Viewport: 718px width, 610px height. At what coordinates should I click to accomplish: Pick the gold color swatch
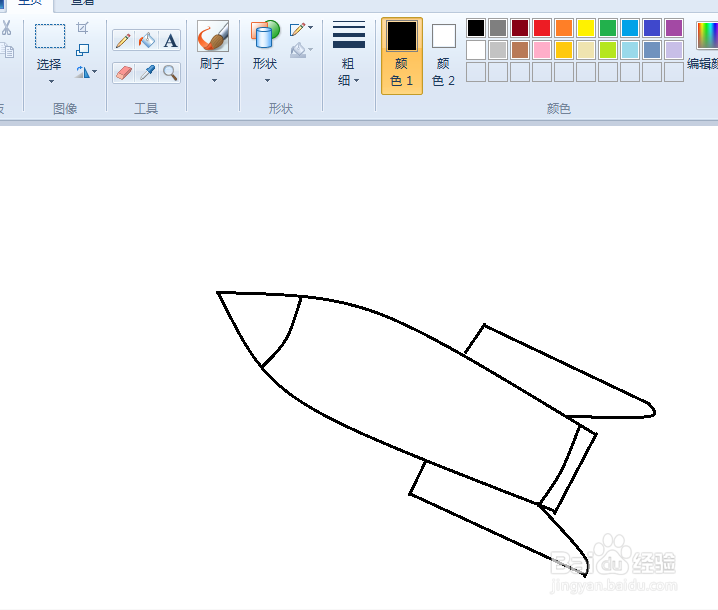click(x=564, y=50)
